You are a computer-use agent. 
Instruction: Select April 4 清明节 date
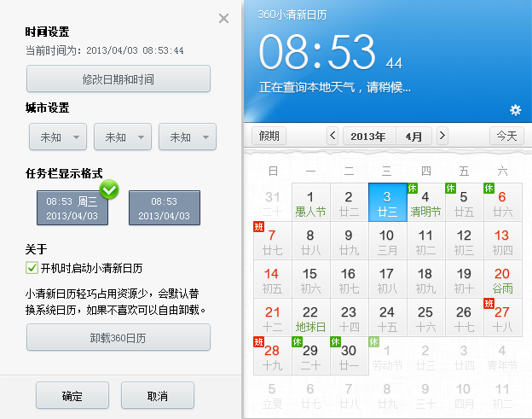click(425, 202)
